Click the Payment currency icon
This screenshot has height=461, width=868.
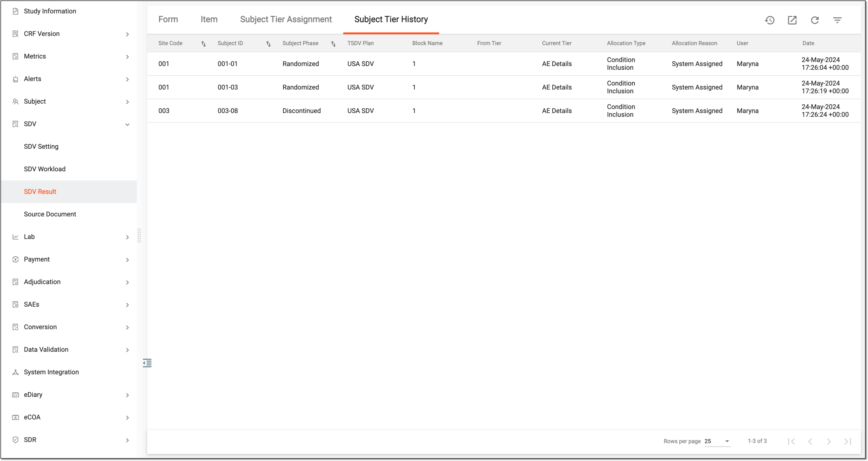point(15,259)
